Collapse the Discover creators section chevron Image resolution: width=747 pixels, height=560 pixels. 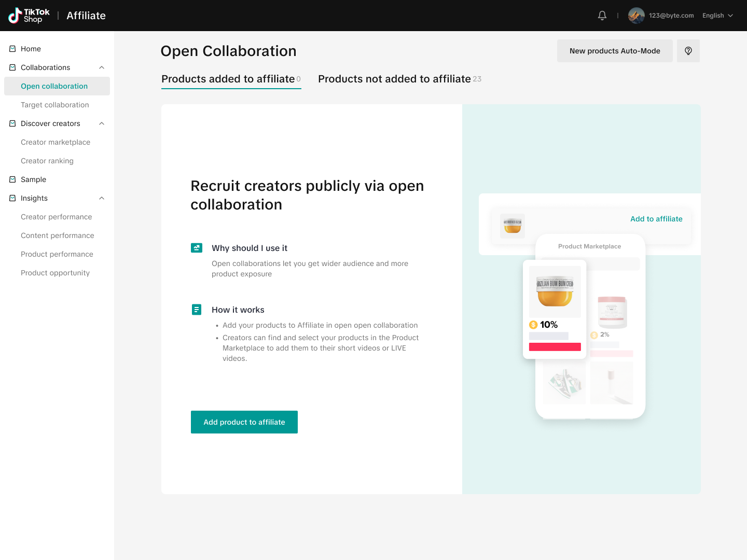click(102, 123)
